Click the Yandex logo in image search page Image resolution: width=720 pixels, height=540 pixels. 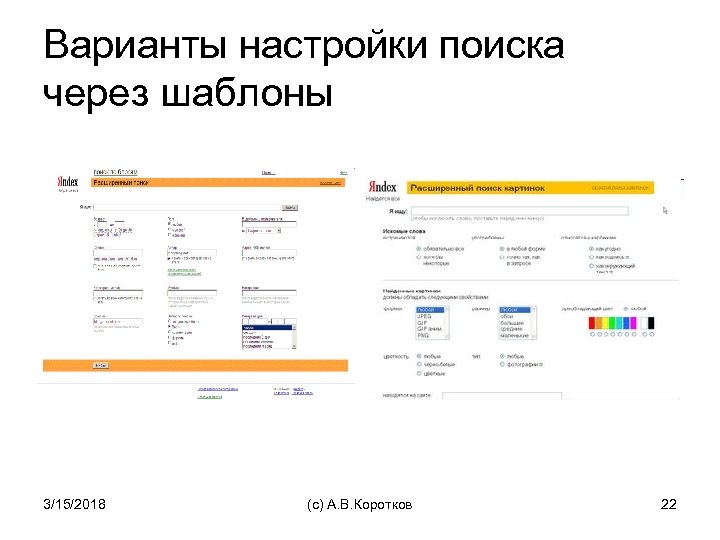(x=382, y=187)
